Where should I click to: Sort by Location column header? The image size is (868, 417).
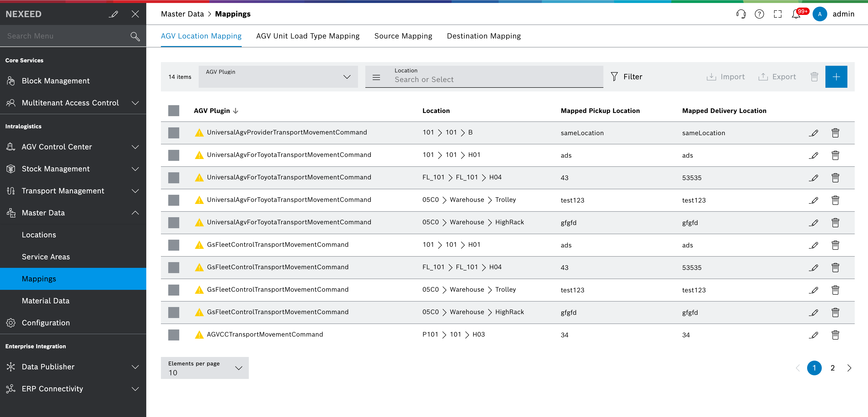(x=436, y=111)
